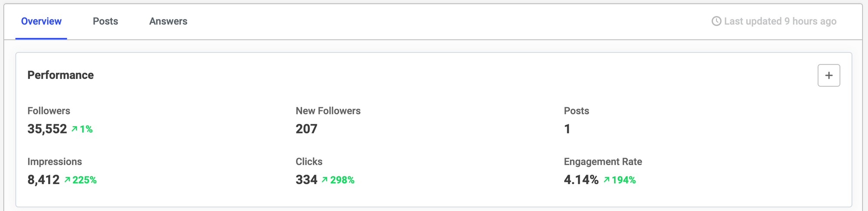Click the Engagement Rate value 4.14%
868x211 pixels.
(581, 179)
